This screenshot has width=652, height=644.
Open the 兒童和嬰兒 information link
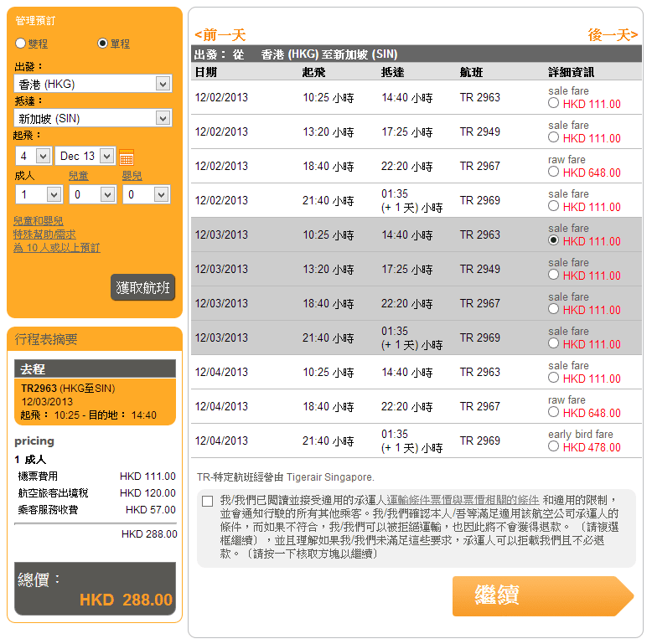click(x=39, y=221)
